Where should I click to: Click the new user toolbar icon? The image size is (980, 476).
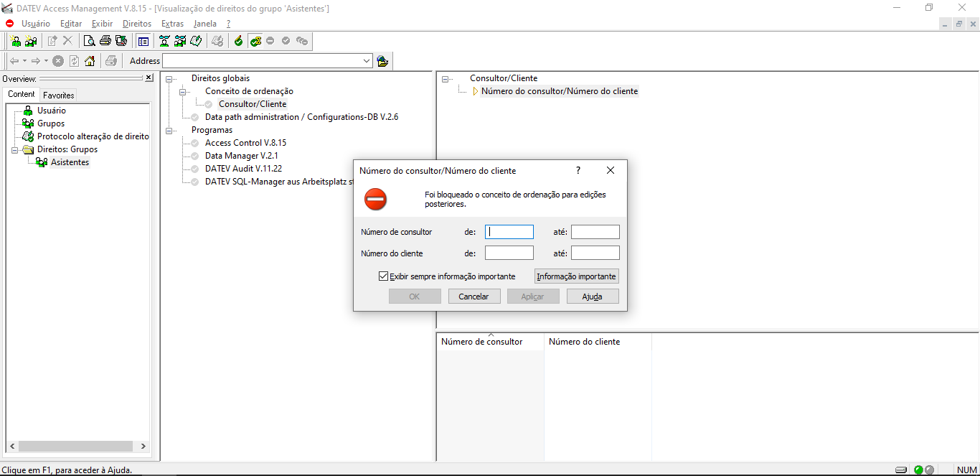[15, 41]
